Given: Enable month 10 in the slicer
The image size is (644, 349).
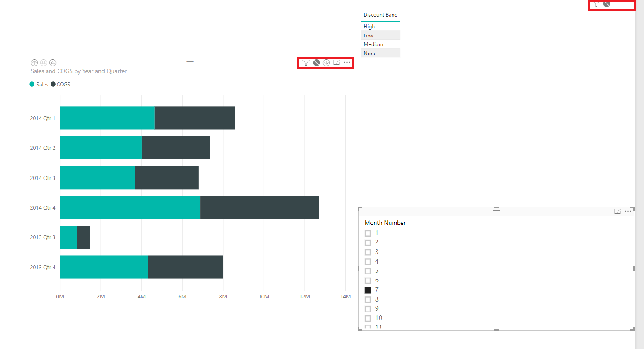Looking at the screenshot, I should point(368,318).
